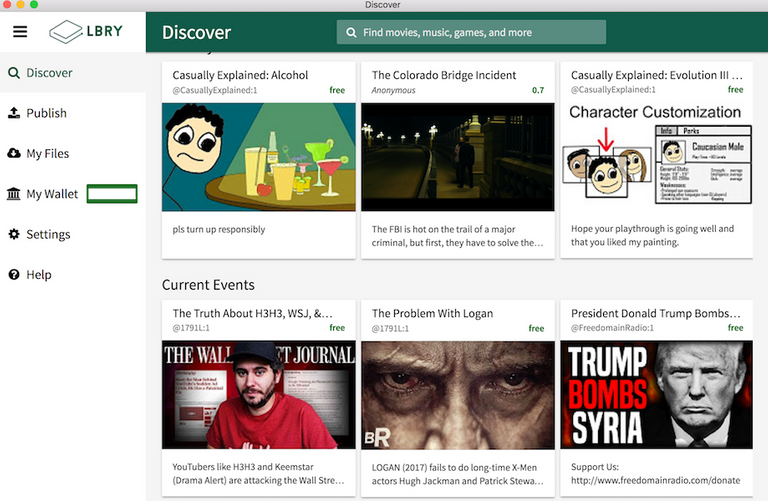Click free label on H3H3 card

[337, 328]
